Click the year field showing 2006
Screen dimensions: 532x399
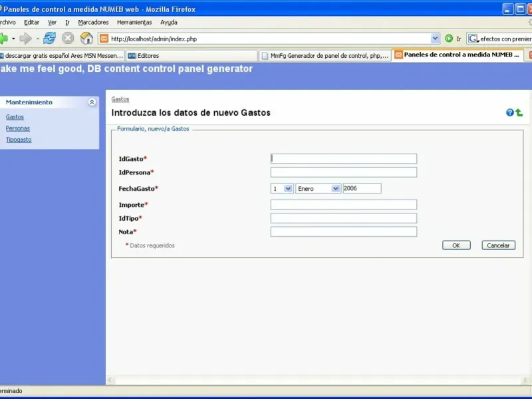click(362, 188)
